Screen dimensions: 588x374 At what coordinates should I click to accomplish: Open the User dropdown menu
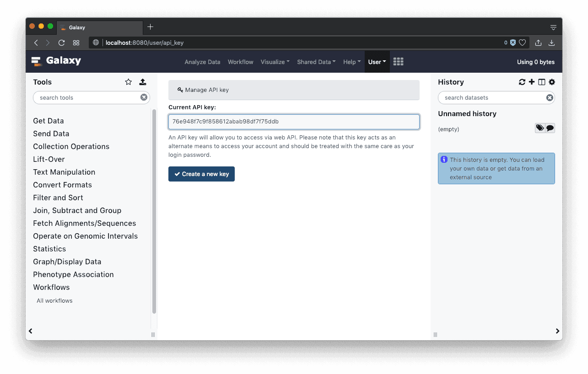377,62
